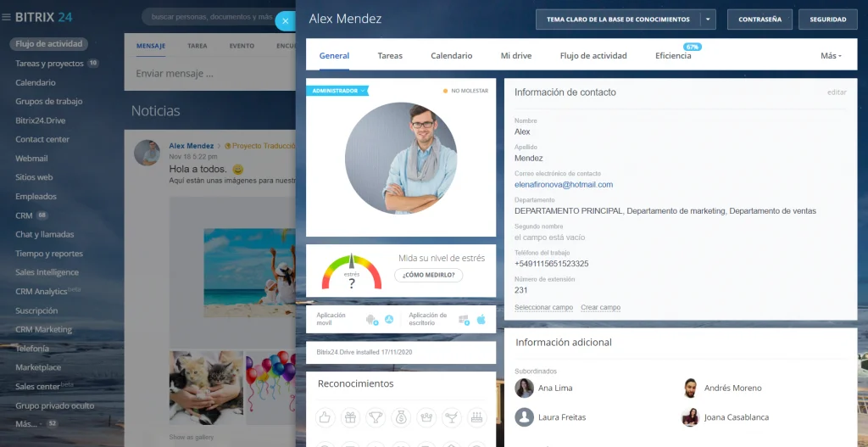Screen dimensions: 868x447
Task: Close the profile slider with the X button
Action: coord(285,21)
